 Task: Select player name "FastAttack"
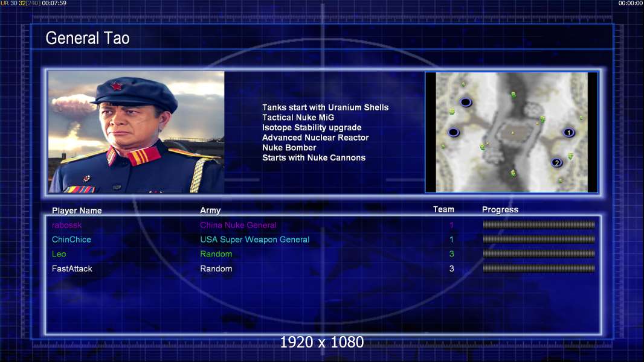pos(72,268)
